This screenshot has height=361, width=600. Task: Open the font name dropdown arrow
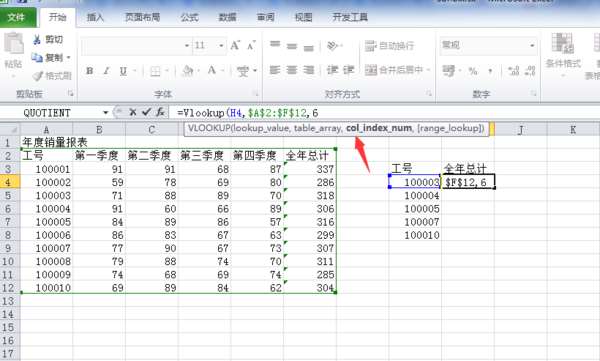pos(187,46)
